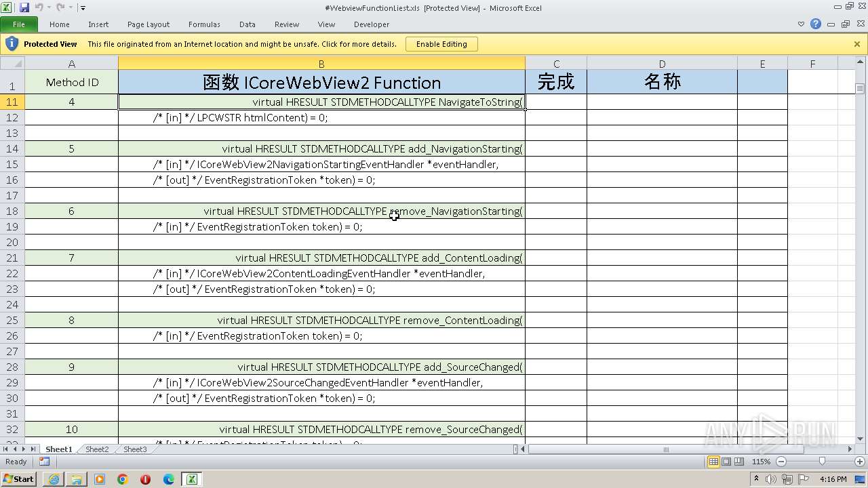This screenshot has width=868, height=488.
Task: Click the zoom slider handle
Action: coord(823,462)
